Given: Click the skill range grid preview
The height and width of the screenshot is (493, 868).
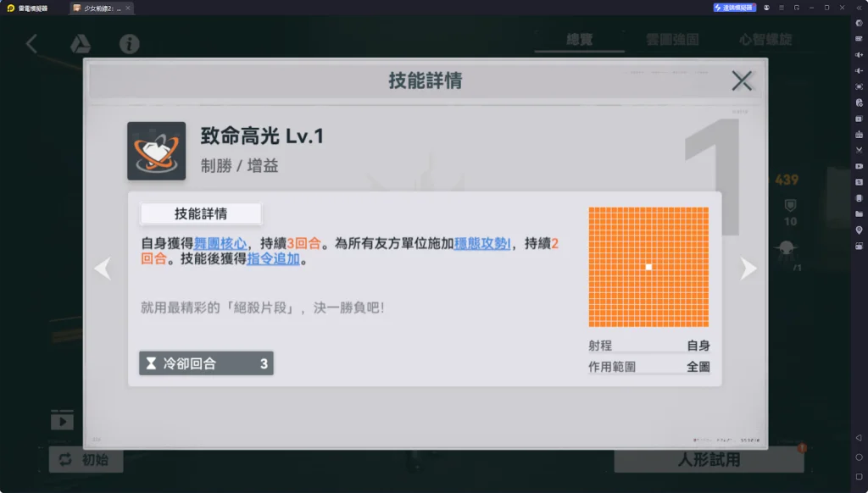Looking at the screenshot, I should (648, 267).
